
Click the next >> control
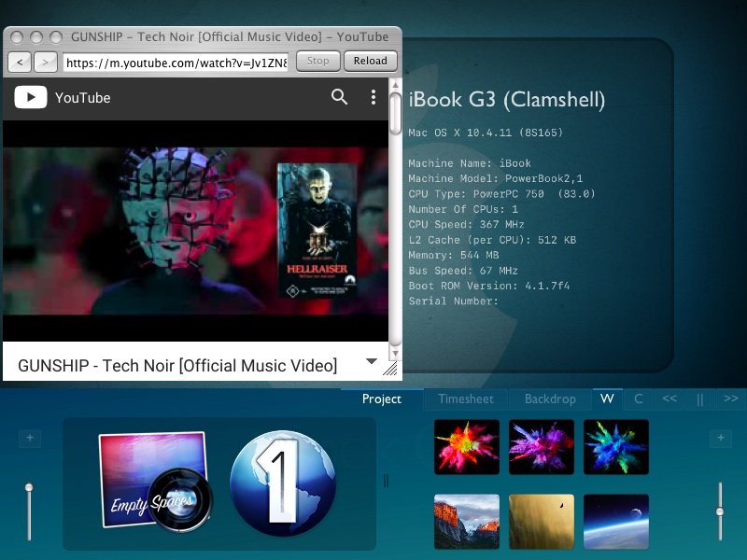coord(731,399)
